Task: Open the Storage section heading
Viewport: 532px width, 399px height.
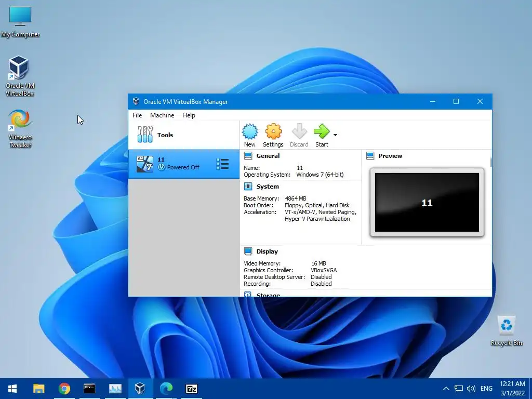Action: (268, 295)
